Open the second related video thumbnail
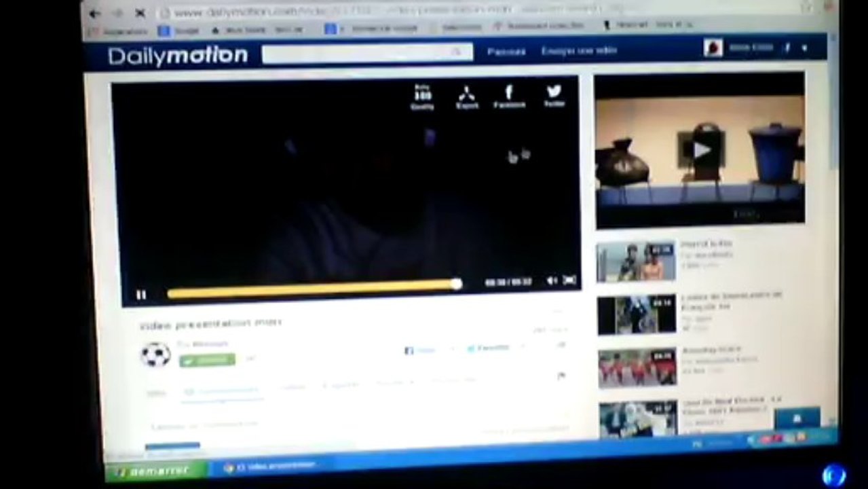 coord(637,314)
